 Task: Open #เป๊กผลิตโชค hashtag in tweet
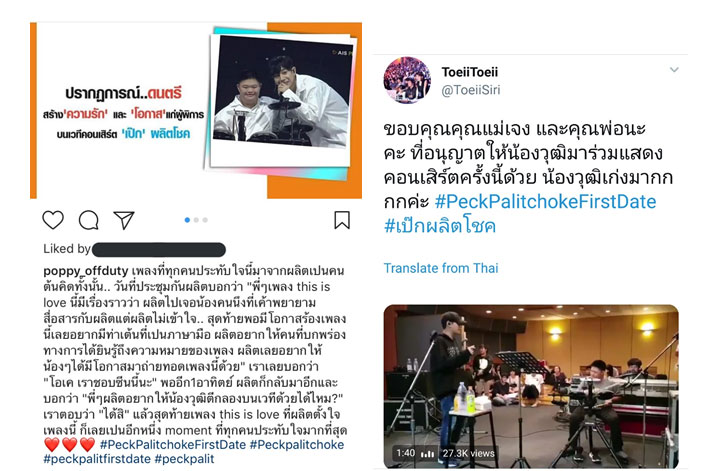coord(440,225)
